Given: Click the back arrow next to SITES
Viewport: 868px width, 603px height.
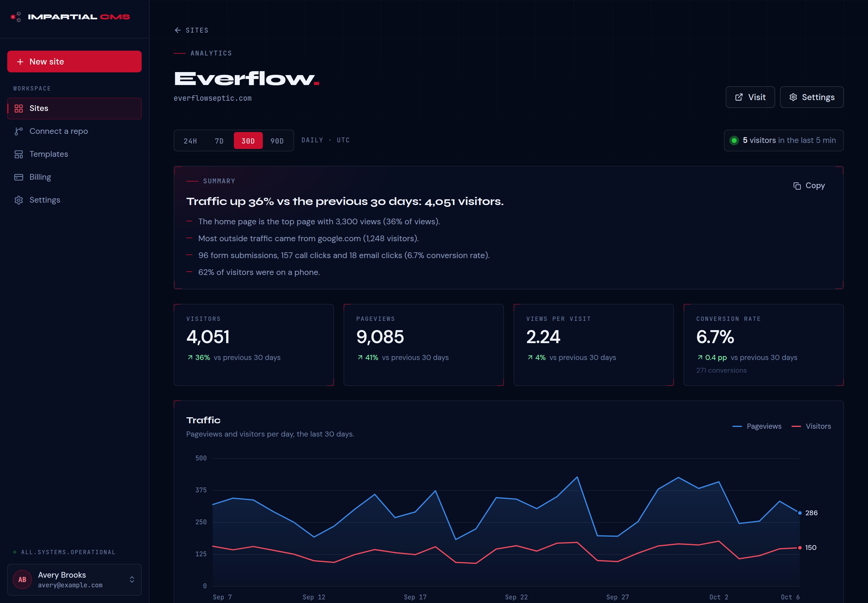Looking at the screenshot, I should click(178, 30).
